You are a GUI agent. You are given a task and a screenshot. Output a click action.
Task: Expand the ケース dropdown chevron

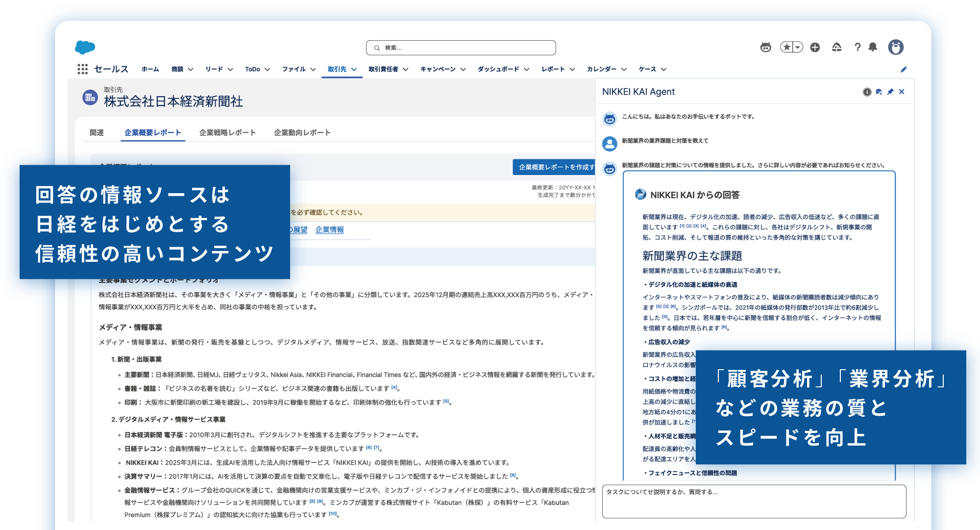tap(663, 69)
